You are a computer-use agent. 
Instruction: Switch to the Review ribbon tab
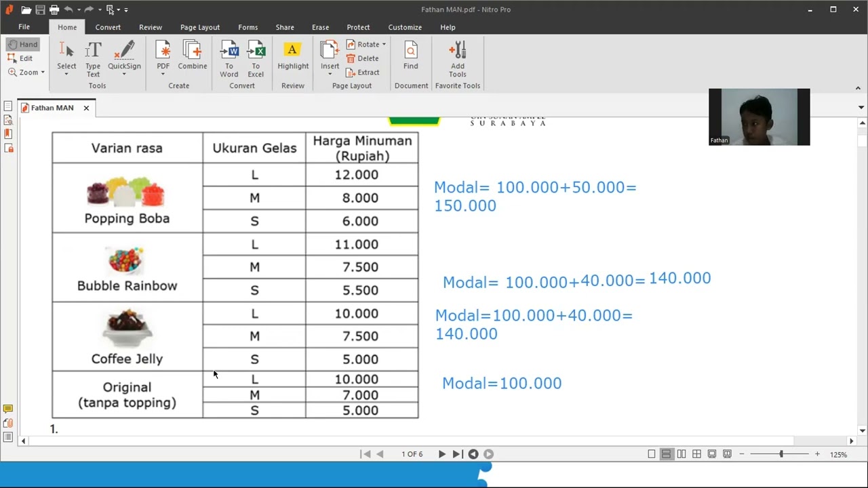pyautogui.click(x=151, y=27)
